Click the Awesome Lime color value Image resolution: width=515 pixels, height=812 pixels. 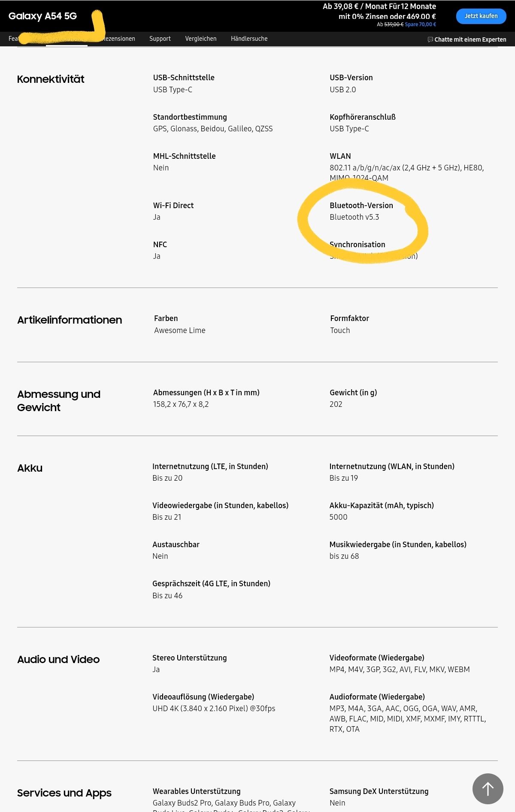(x=180, y=330)
